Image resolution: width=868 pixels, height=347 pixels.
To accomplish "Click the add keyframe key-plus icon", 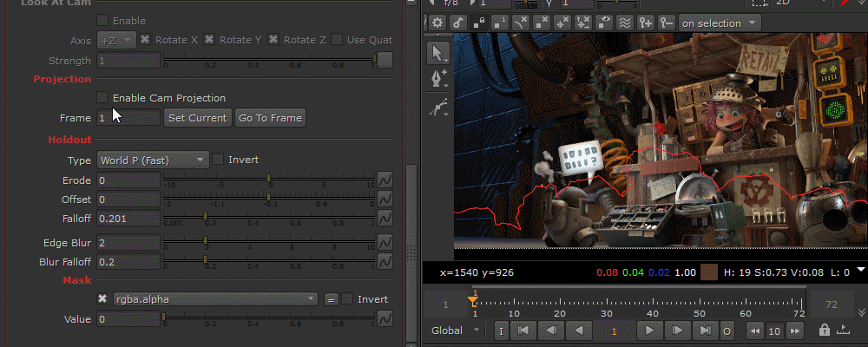I will [646, 23].
